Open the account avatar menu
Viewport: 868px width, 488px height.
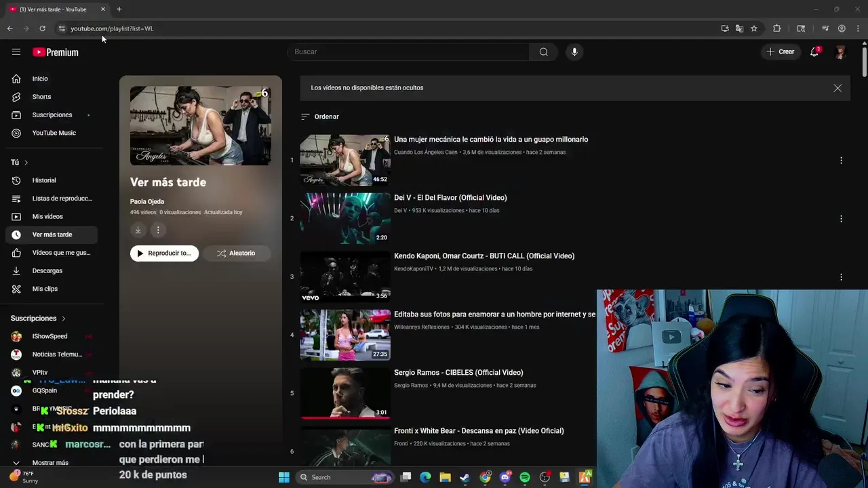[840, 52]
